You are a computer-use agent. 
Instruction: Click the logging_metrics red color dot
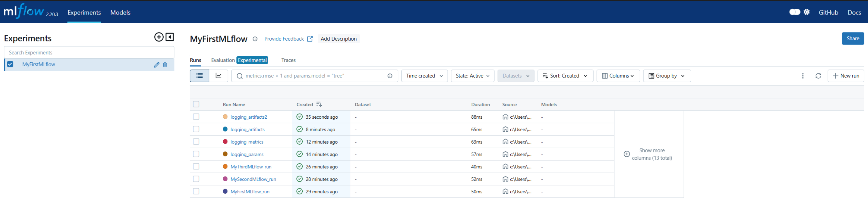(225, 142)
